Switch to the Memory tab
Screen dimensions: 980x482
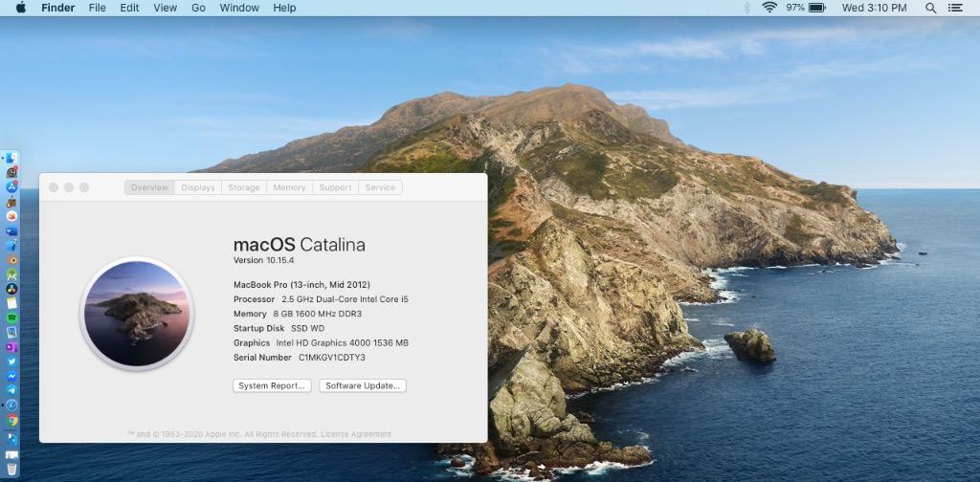pyautogui.click(x=289, y=187)
